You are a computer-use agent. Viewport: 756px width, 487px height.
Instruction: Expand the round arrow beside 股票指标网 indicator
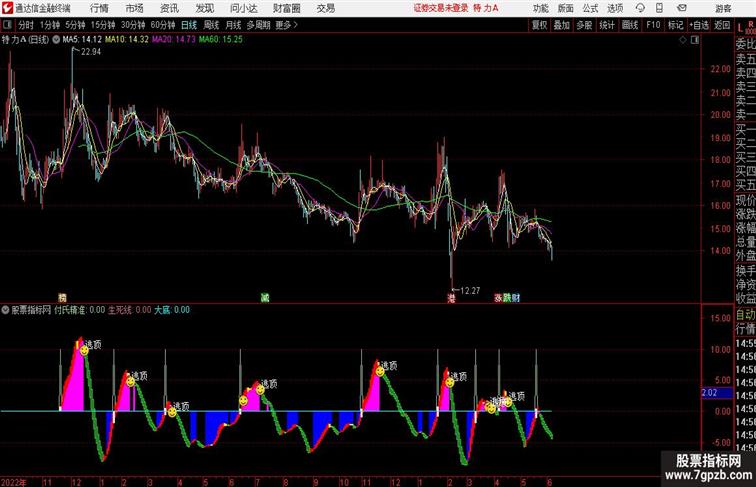click(5, 310)
